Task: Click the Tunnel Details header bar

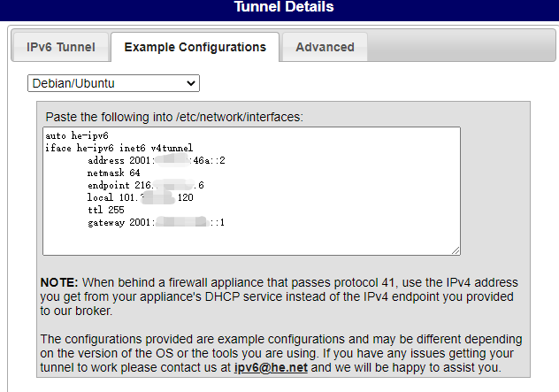Action: [x=279, y=9]
